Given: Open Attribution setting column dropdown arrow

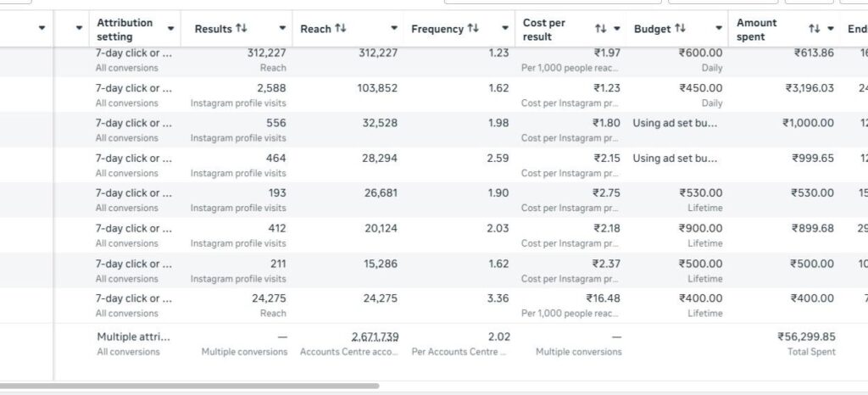Looking at the screenshot, I should 170,28.
